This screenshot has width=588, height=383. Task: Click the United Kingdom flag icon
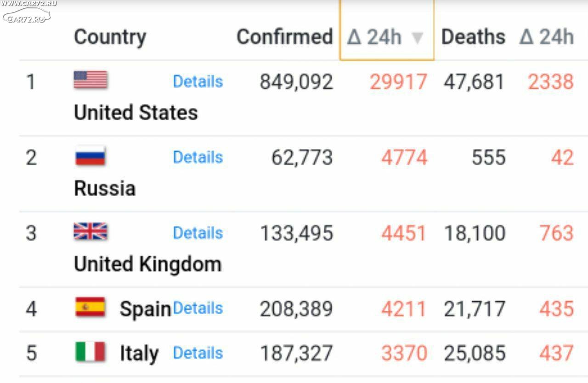coord(90,231)
